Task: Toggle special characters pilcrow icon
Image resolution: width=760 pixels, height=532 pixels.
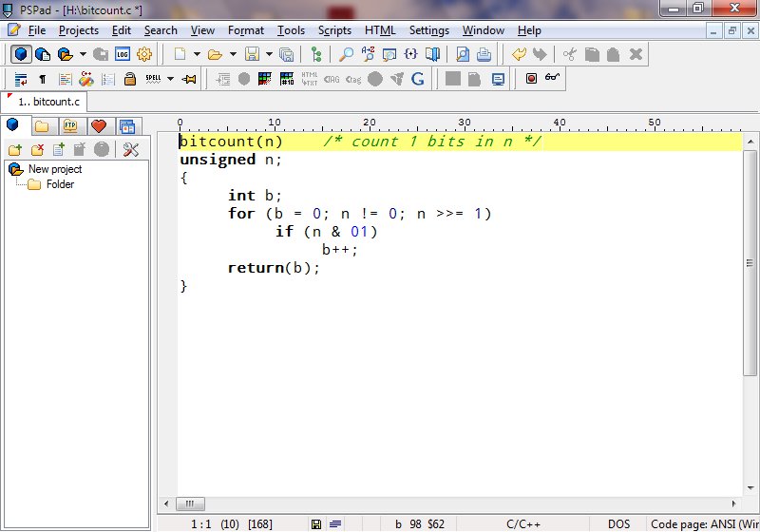Action: click(43, 79)
